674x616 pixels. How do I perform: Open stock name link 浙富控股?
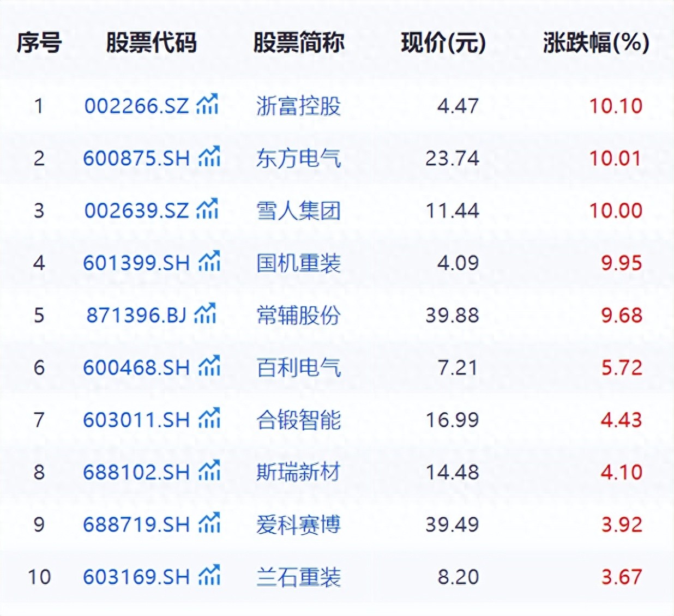click(x=298, y=106)
